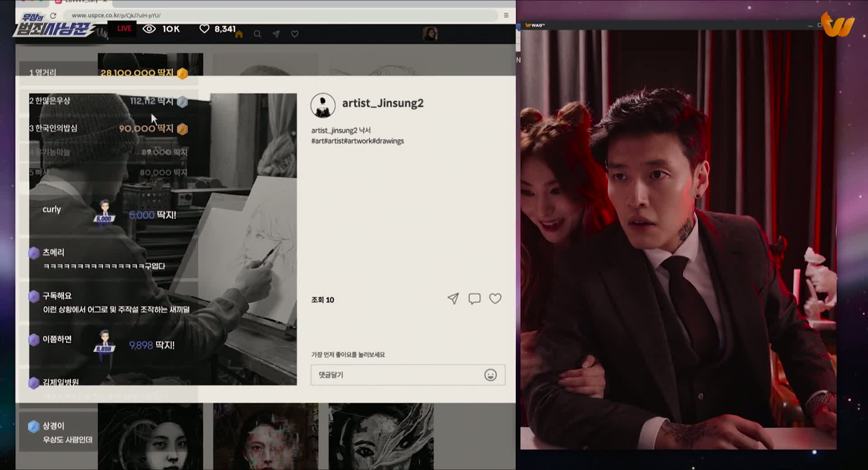Open the female portrait thumbnail bottom left
This screenshot has width=868, height=470.
pos(150,437)
